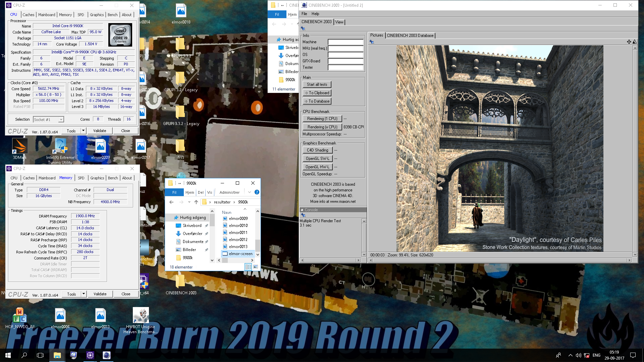Run C4D Shading benchmark
The image size is (644, 362).
(318, 150)
